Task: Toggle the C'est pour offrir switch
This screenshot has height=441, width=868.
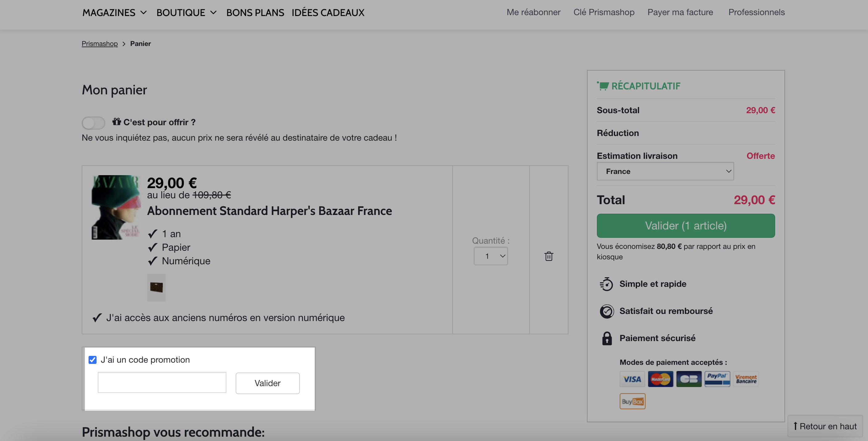Action: 93,123
